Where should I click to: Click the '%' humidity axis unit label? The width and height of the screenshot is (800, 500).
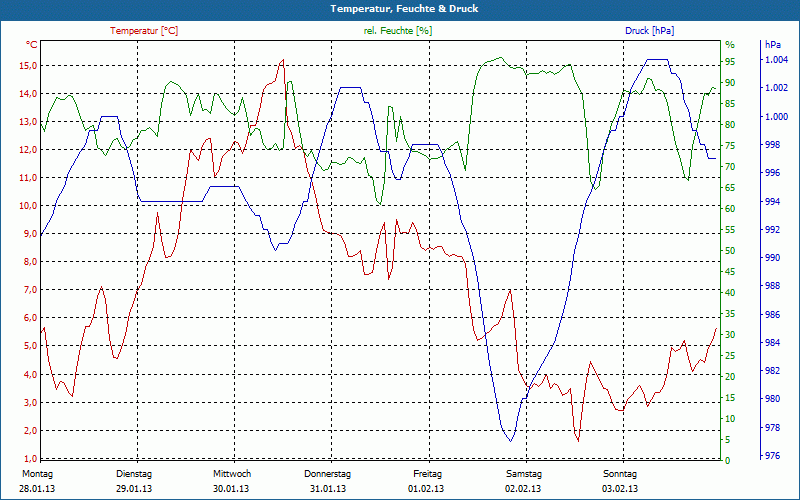[730, 45]
